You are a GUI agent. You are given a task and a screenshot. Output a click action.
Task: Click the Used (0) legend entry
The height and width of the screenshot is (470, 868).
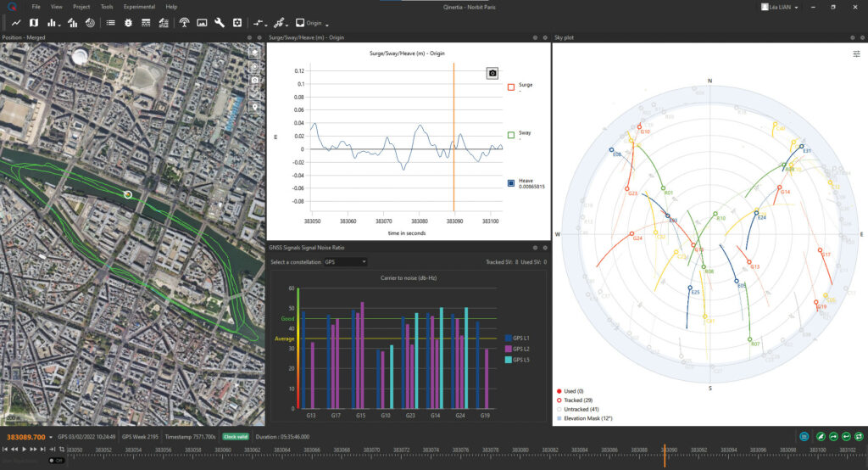(570, 391)
